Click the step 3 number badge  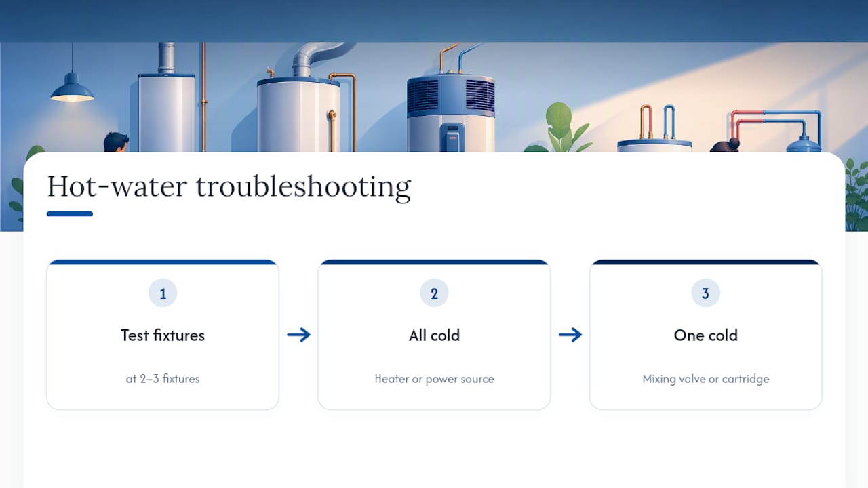[x=705, y=293]
